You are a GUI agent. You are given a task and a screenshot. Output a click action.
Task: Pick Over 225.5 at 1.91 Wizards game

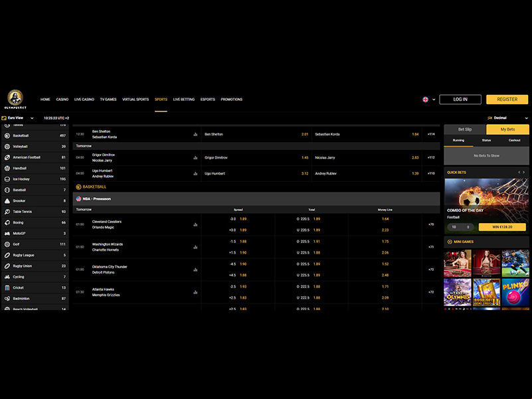311,242
